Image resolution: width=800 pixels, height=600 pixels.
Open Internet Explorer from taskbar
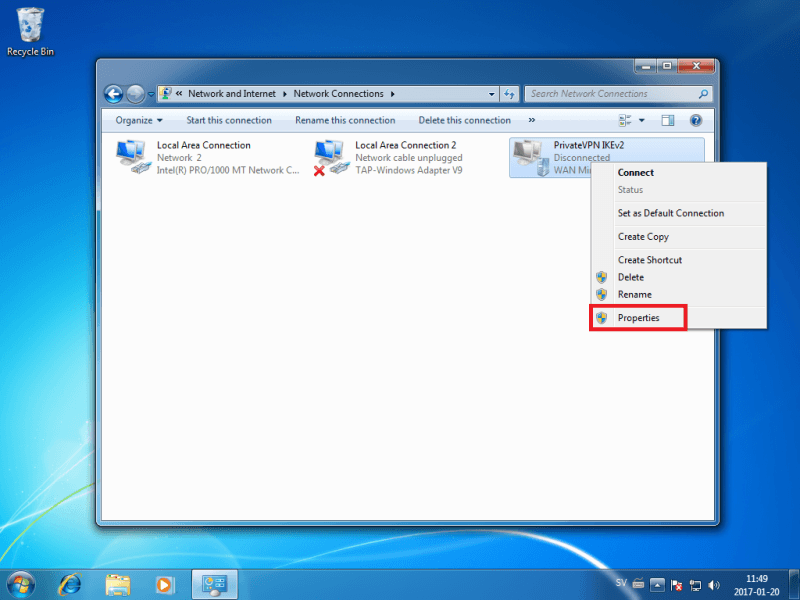pos(70,583)
